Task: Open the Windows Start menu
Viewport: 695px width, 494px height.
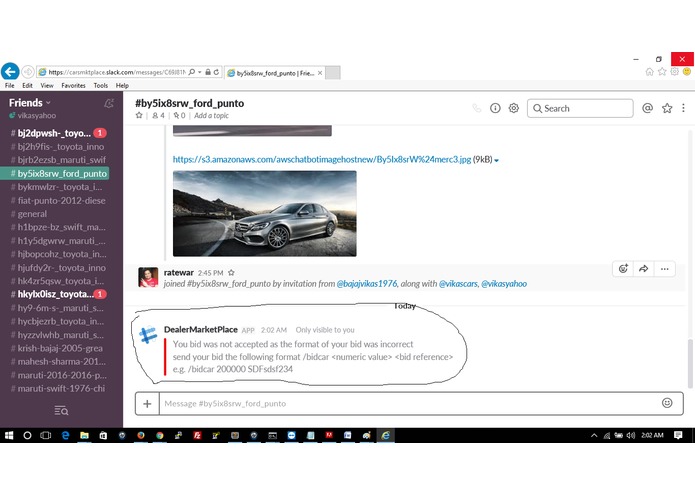Action: pos(9,436)
